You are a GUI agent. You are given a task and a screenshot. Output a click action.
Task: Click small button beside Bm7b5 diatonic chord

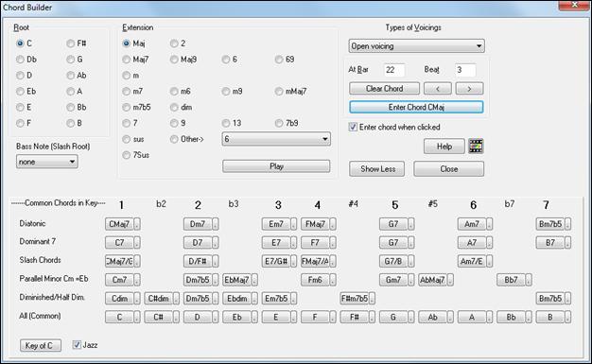coord(567,224)
